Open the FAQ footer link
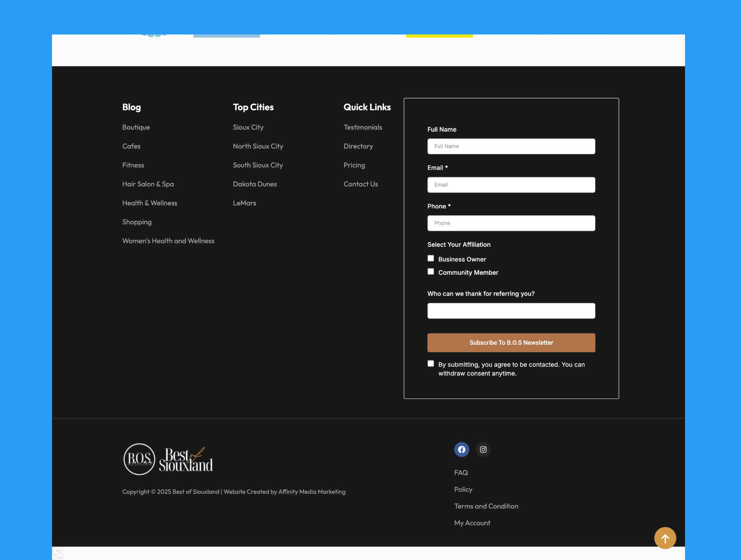741x560 pixels. [x=461, y=472]
